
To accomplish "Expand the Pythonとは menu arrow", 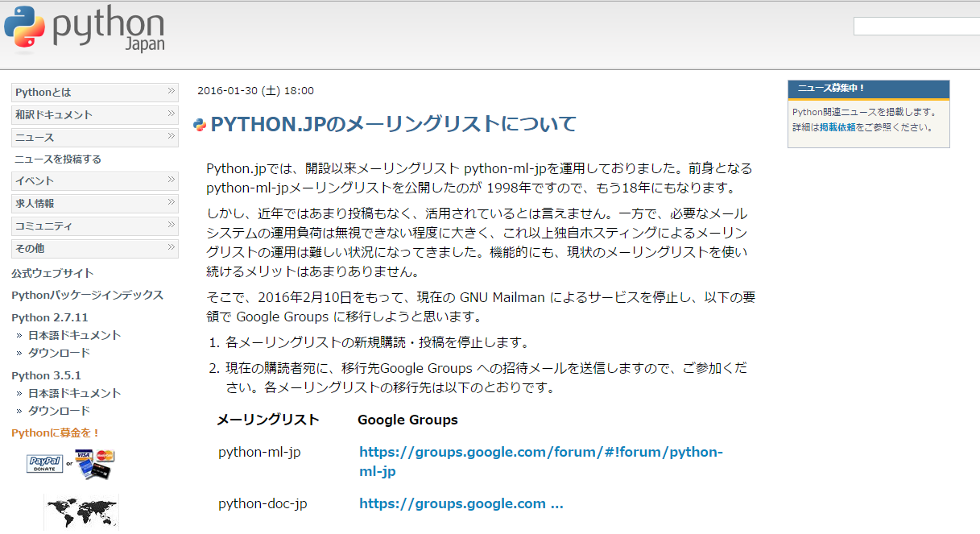I will (x=172, y=91).
